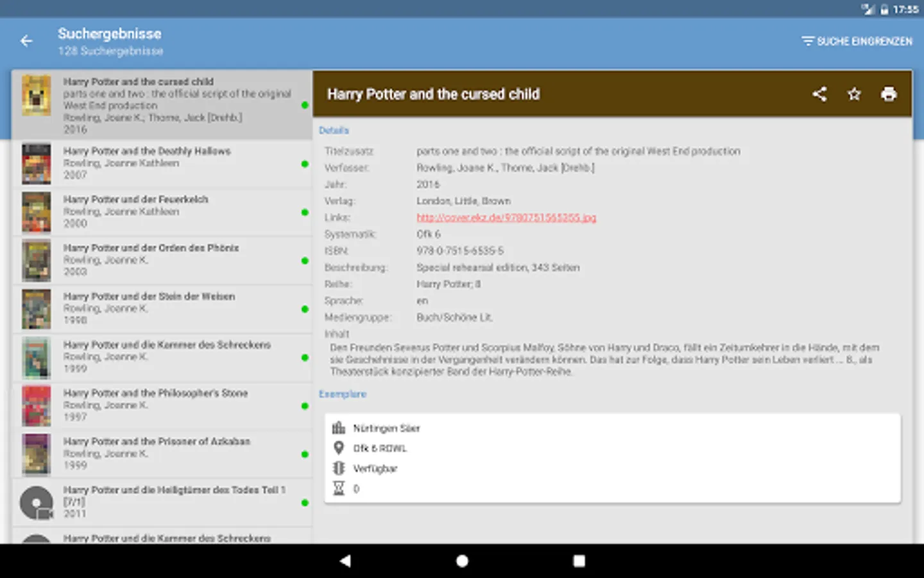Click the hourglass reservations icon

coord(339,488)
